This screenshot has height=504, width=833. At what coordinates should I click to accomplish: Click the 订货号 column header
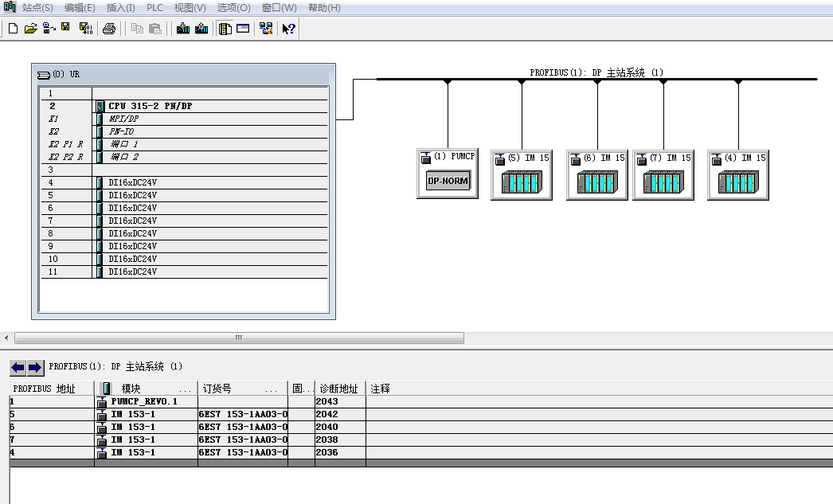243,389
